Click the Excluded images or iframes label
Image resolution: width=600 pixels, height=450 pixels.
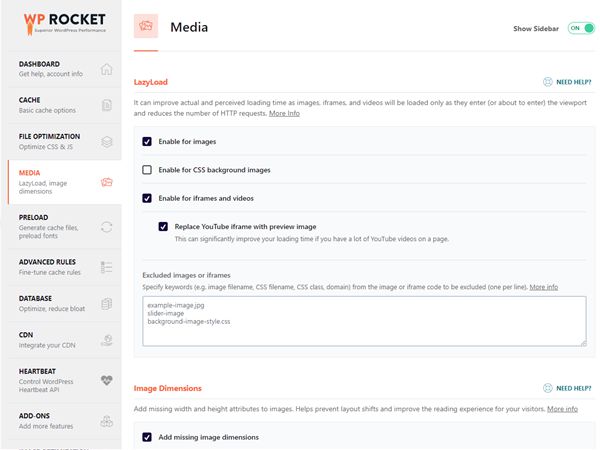tap(186, 275)
